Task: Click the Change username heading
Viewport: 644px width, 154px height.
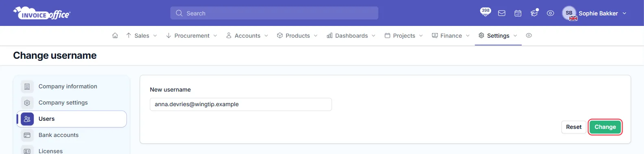Action: [x=55, y=56]
